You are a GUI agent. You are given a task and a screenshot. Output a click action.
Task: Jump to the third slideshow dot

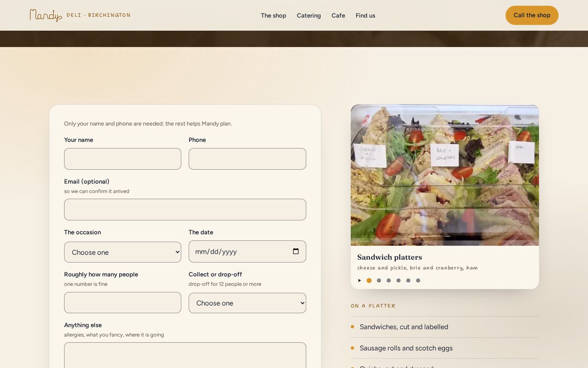[389, 280]
